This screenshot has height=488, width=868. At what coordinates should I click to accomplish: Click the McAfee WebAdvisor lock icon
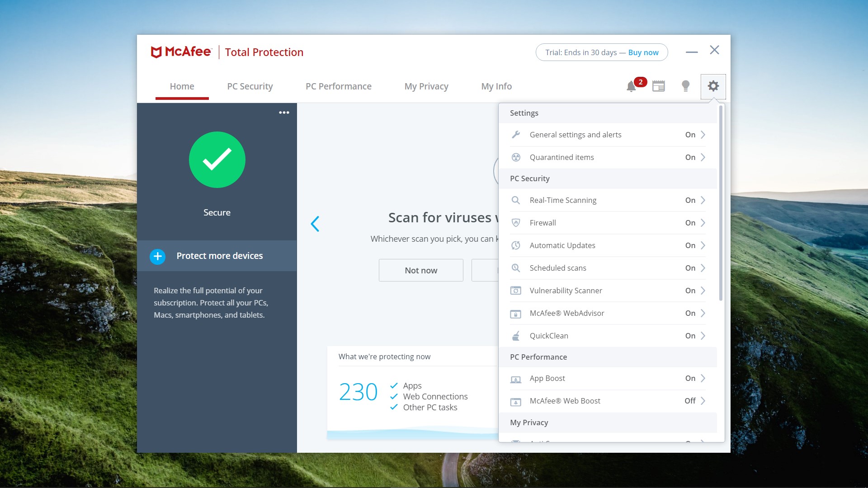(516, 313)
